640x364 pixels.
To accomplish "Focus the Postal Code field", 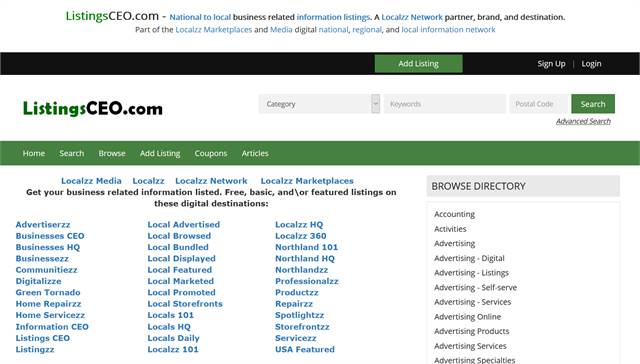I will (538, 104).
